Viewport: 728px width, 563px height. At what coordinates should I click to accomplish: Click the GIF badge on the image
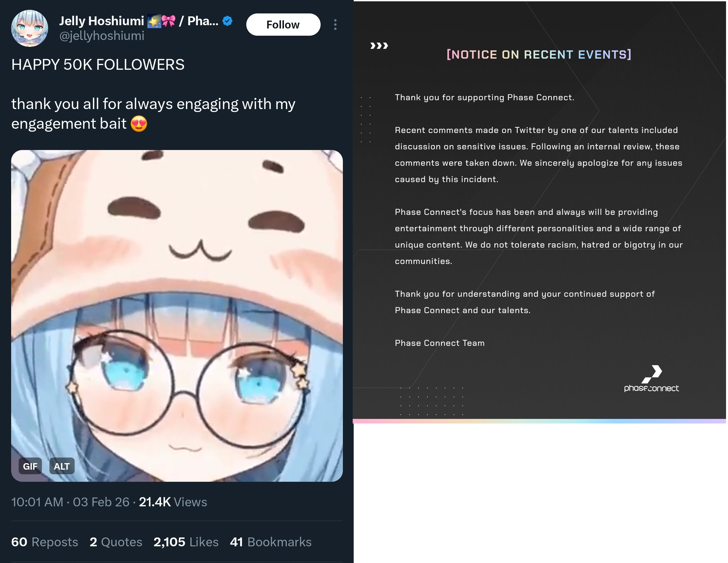point(30,466)
